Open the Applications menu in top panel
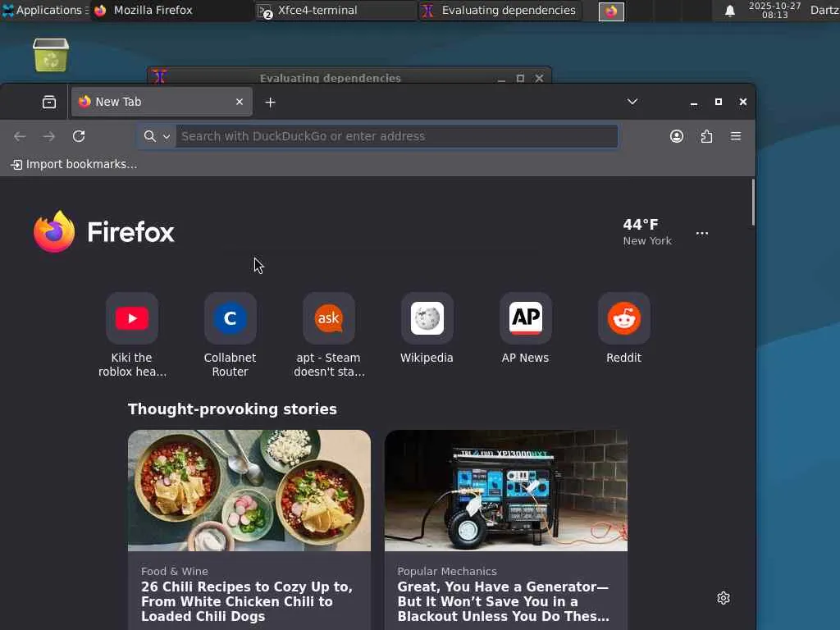 (44, 10)
